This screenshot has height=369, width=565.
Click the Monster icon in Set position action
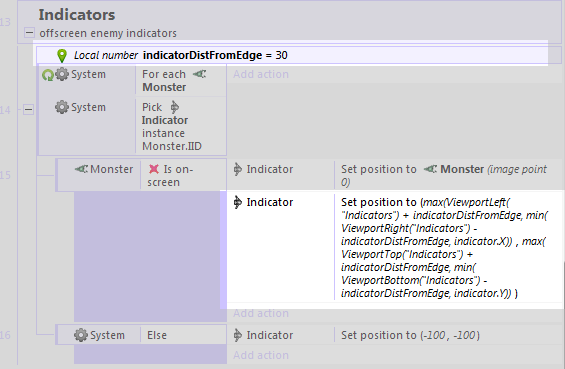tap(430, 169)
